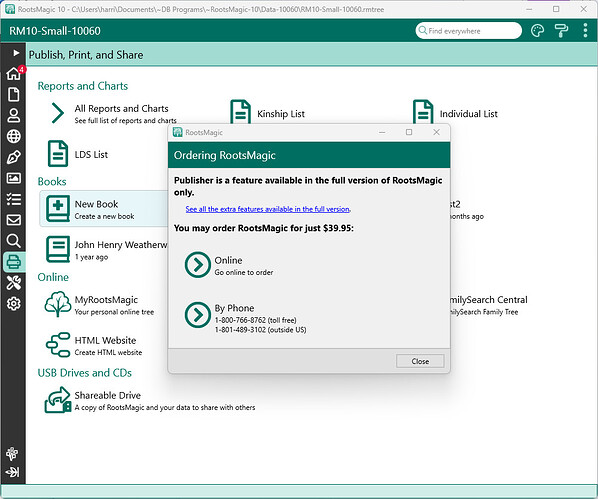
Task: Open All Reports and Charts
Action: [x=114, y=114]
